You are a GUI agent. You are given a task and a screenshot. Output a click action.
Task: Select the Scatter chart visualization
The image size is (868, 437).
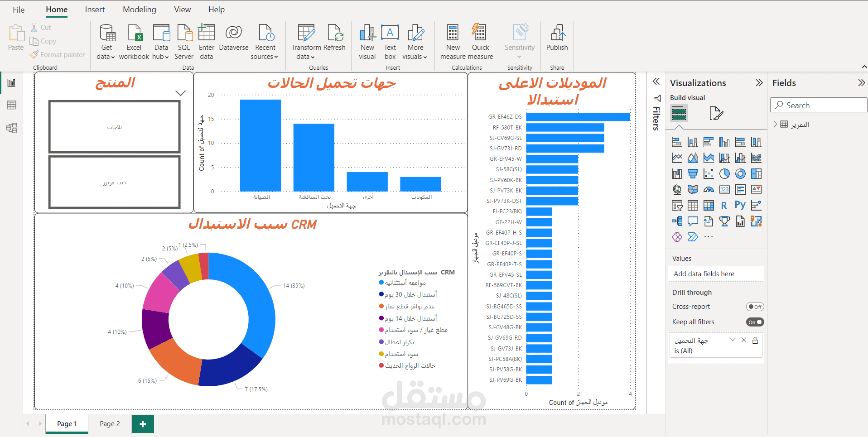tap(709, 174)
